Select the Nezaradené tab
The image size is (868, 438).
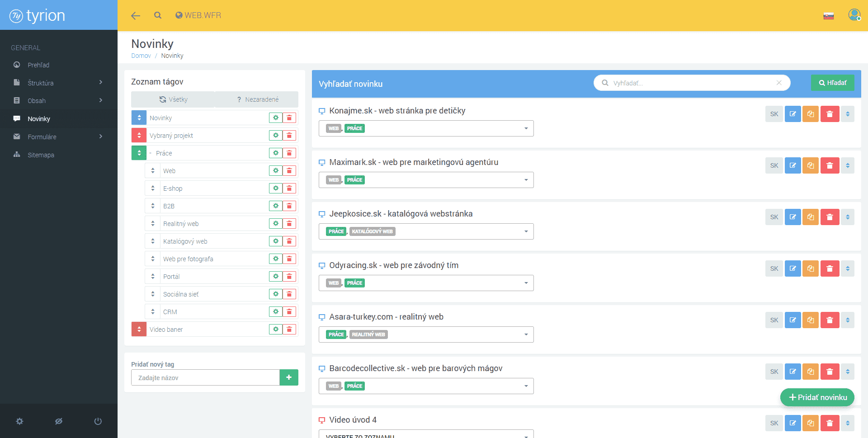coord(257,99)
